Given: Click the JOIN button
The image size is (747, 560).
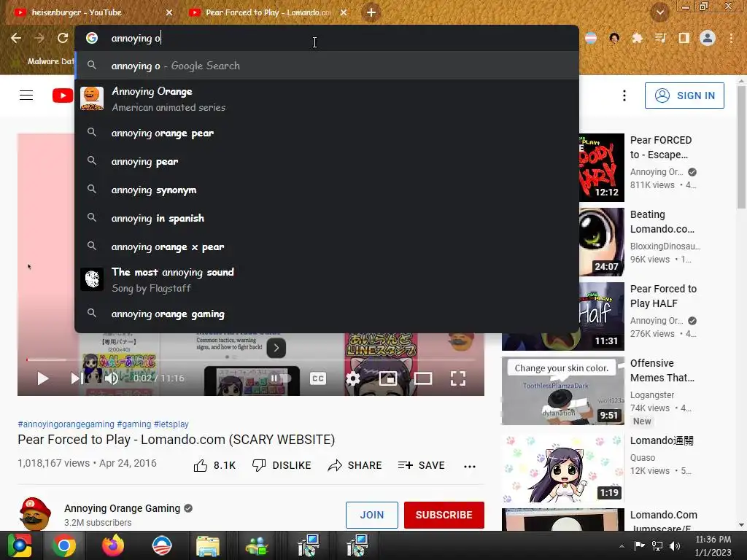Looking at the screenshot, I should [371, 515].
